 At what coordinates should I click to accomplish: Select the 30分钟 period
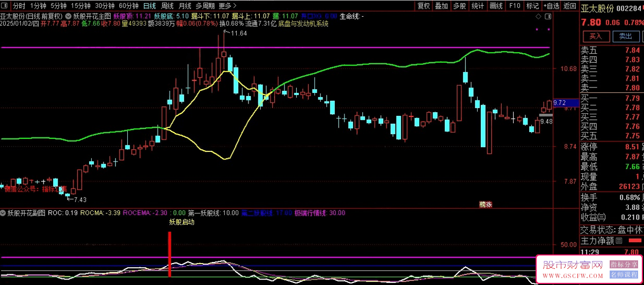click(x=105, y=6)
